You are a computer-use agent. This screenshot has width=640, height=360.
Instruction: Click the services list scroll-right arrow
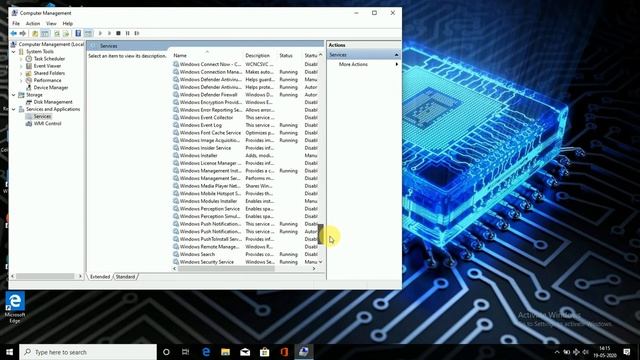(313, 269)
